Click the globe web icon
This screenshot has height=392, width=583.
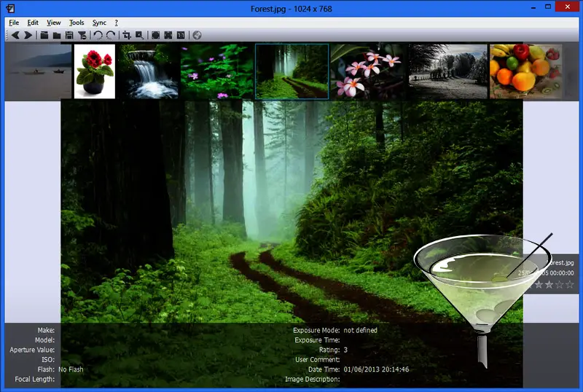[x=197, y=35]
